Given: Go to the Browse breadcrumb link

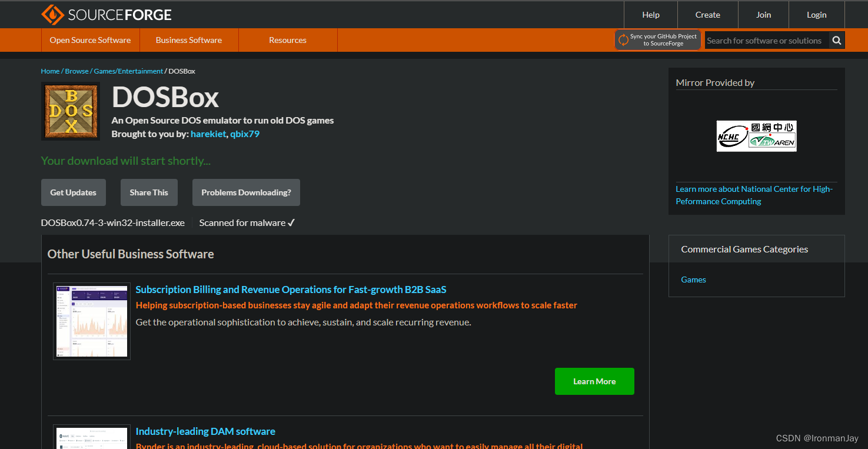Looking at the screenshot, I should coord(77,71).
